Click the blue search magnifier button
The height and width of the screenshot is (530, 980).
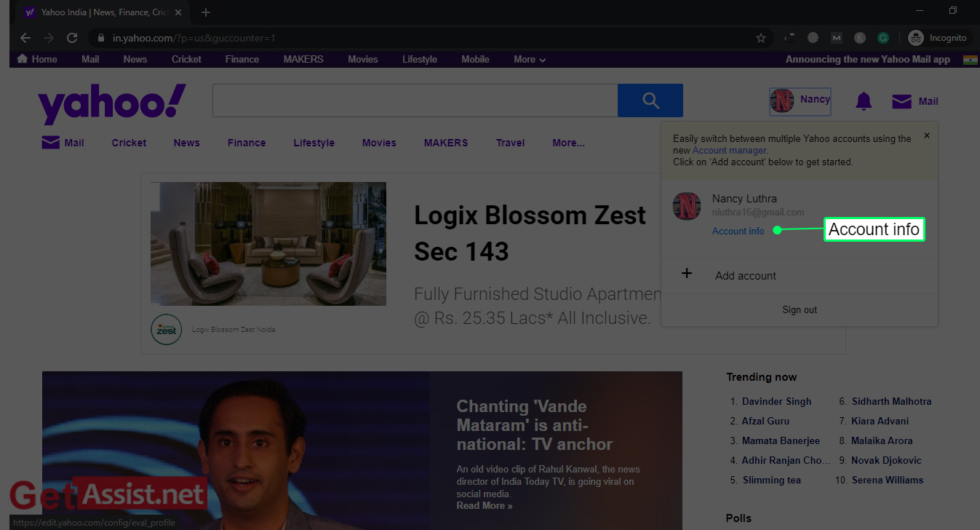(x=650, y=100)
